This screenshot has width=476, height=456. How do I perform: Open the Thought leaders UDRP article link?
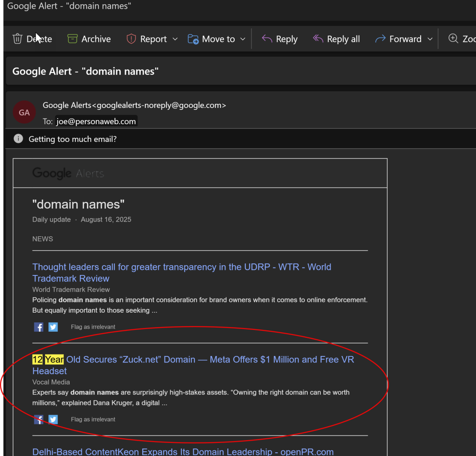coord(182,273)
